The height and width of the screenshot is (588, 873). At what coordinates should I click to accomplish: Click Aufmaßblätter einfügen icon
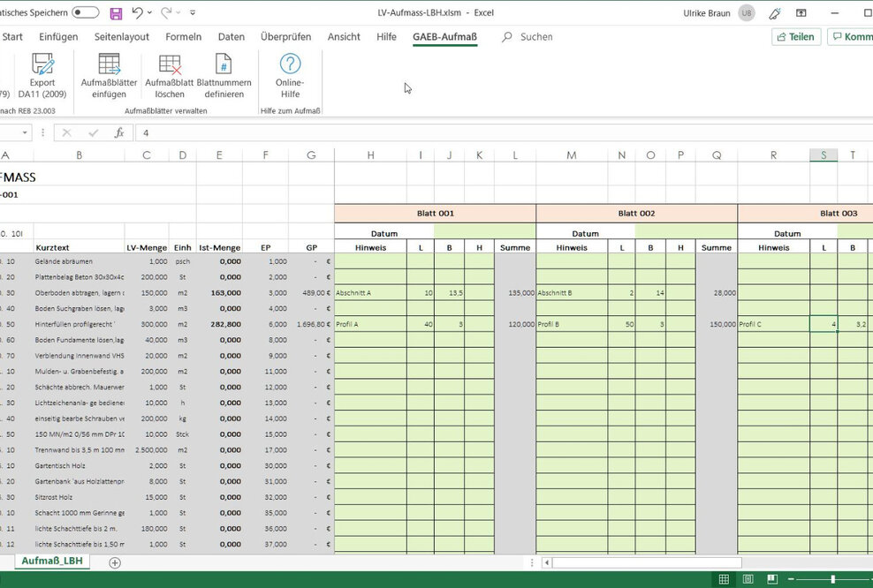click(x=109, y=64)
